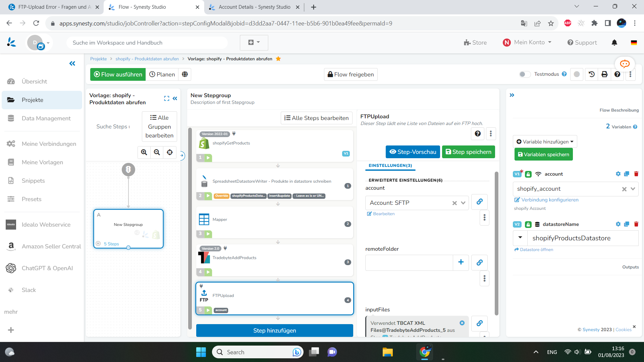
Task: Select the shopifyGetProducts step
Action: 274,146
